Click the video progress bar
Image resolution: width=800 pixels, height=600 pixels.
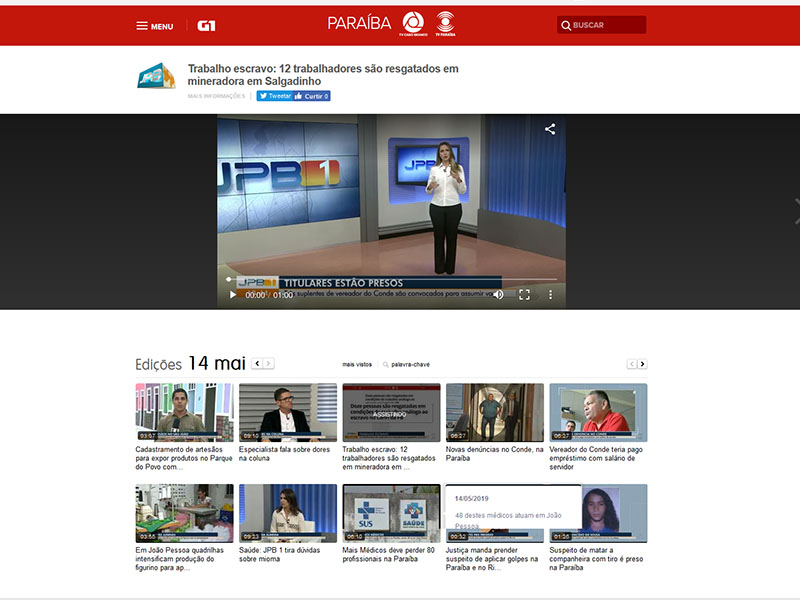coord(392,279)
